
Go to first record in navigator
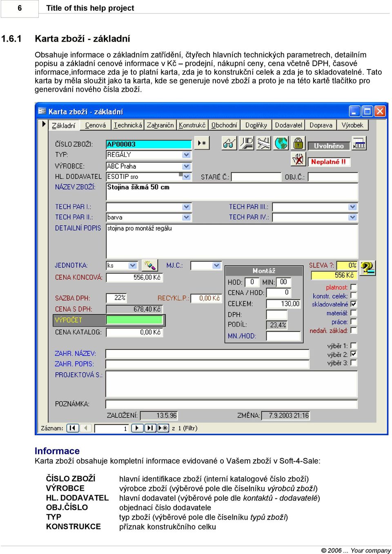point(73,428)
